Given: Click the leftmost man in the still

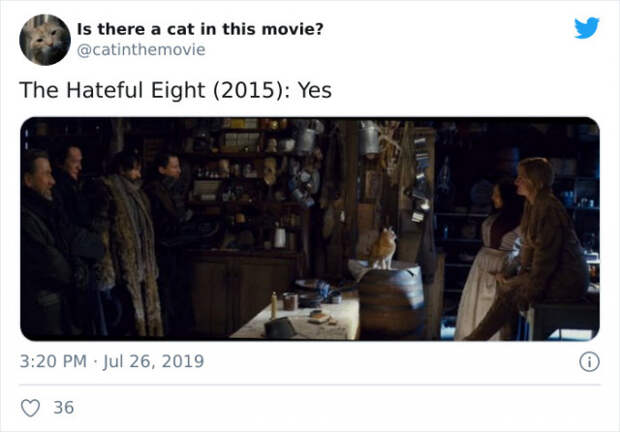Looking at the screenshot, I should pyautogui.click(x=42, y=245).
